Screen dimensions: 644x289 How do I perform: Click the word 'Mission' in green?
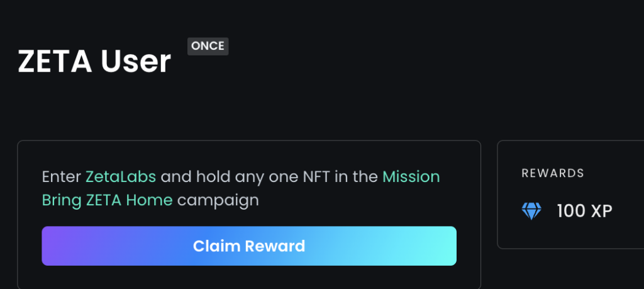411,177
